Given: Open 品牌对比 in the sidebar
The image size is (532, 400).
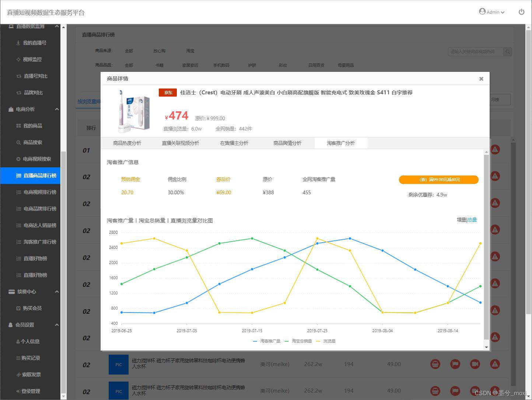Looking at the screenshot, I should pos(30,93).
